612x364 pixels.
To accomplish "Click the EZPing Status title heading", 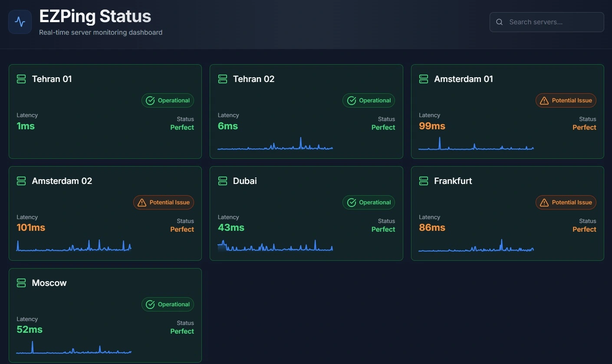I will point(95,16).
